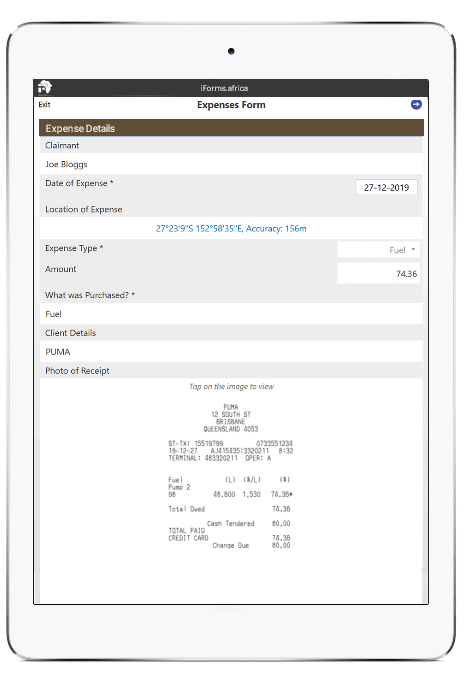
Task: Click the Location of Expense label
Action: pyautogui.click(x=84, y=209)
